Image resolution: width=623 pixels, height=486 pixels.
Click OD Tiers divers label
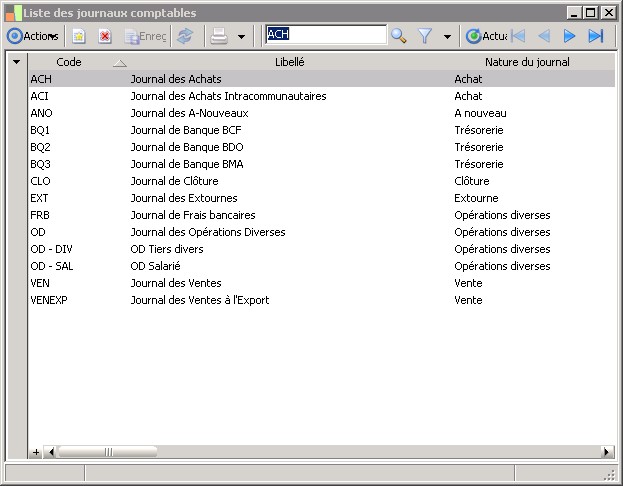167,249
